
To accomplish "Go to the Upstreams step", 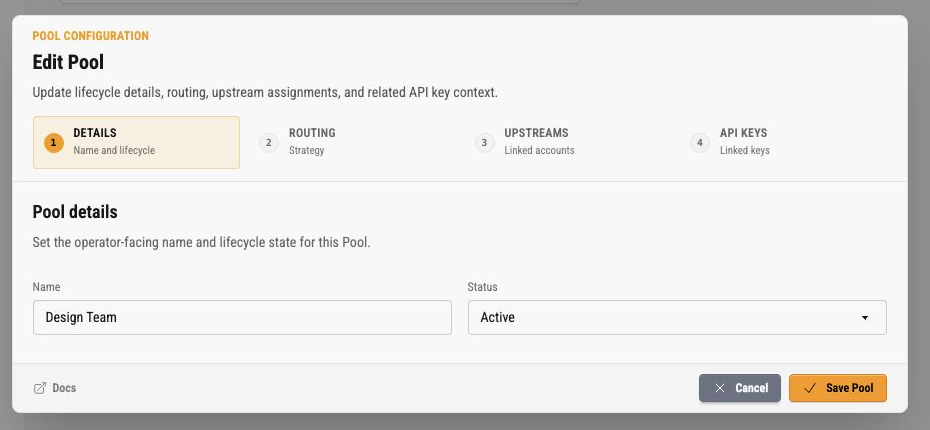I will [568, 142].
